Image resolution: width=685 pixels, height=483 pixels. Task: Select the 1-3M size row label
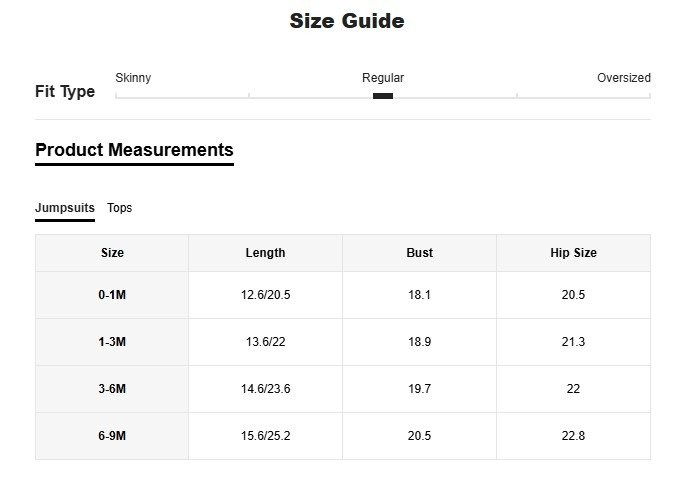(112, 342)
